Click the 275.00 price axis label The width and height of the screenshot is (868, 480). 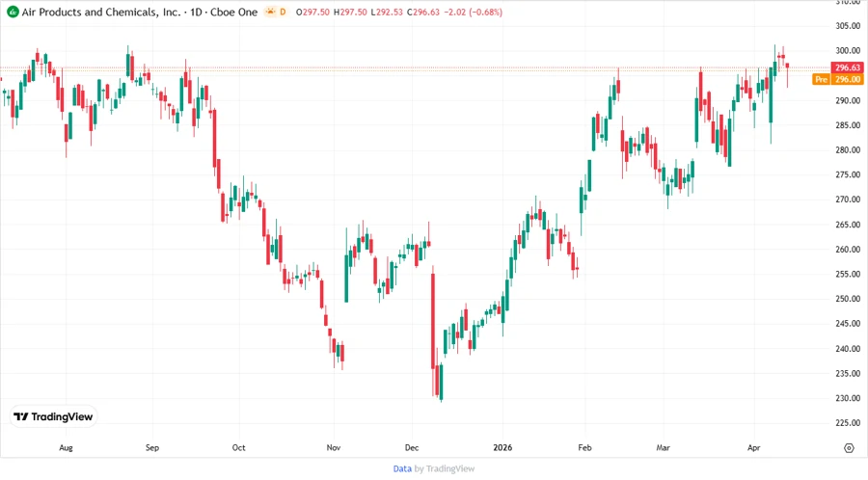coord(848,174)
